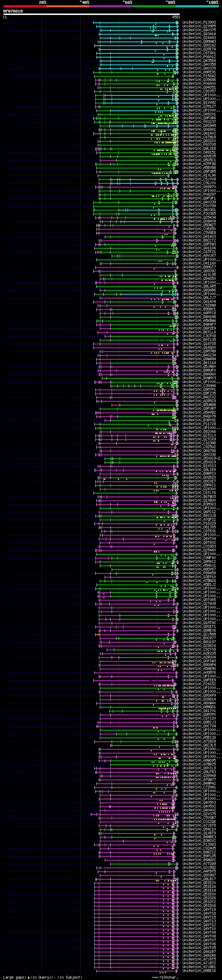
Task: Select the UniRef100_O81765 hit label
Action: (x=199, y=527)
